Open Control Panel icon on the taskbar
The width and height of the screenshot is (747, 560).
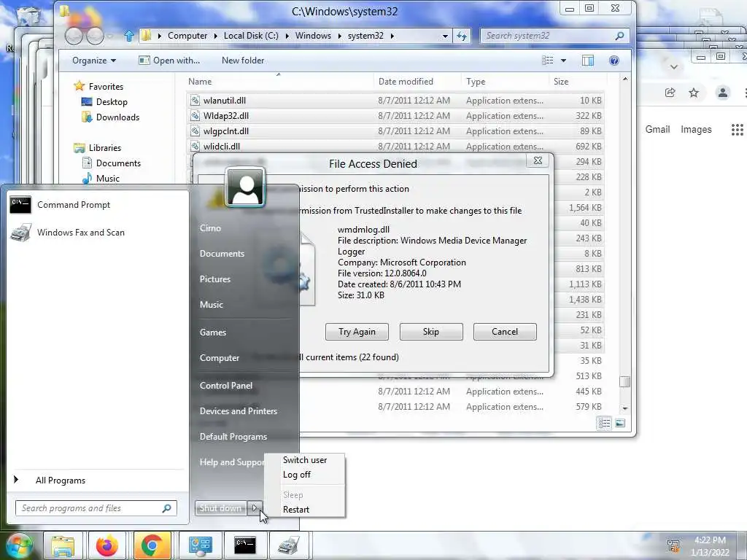click(x=200, y=545)
